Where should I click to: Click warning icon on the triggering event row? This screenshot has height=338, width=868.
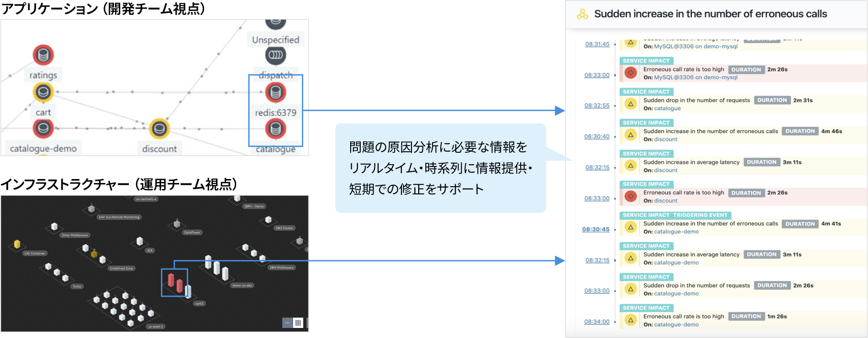tap(631, 227)
